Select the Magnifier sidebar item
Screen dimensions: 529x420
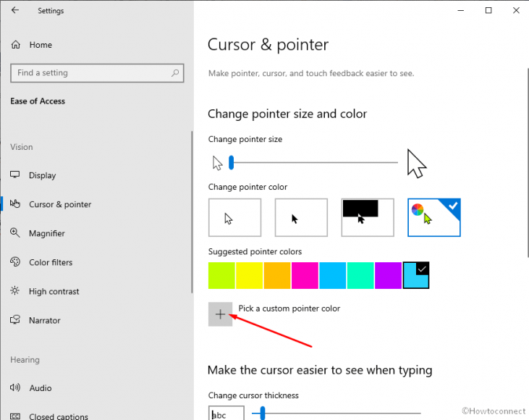click(46, 233)
